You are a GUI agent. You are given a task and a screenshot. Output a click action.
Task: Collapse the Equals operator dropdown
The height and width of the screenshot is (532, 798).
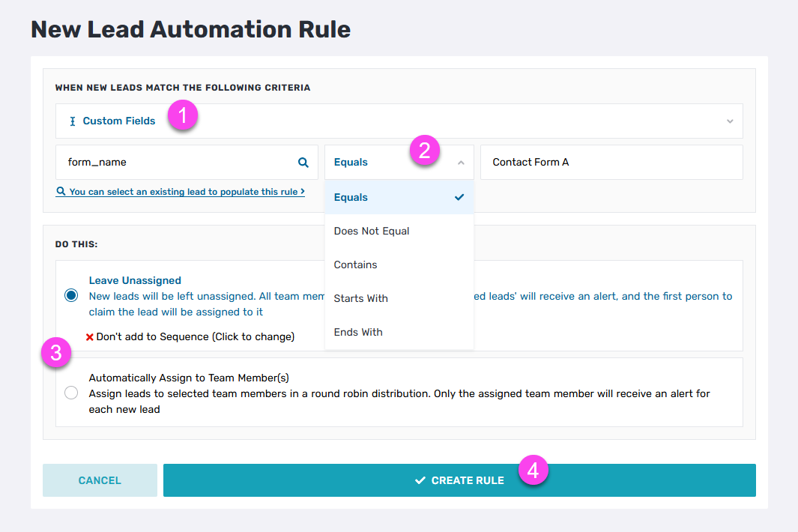[461, 163]
